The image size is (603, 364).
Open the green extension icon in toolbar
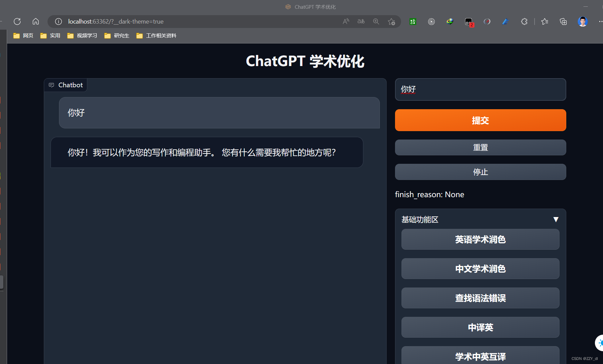pyautogui.click(x=413, y=22)
